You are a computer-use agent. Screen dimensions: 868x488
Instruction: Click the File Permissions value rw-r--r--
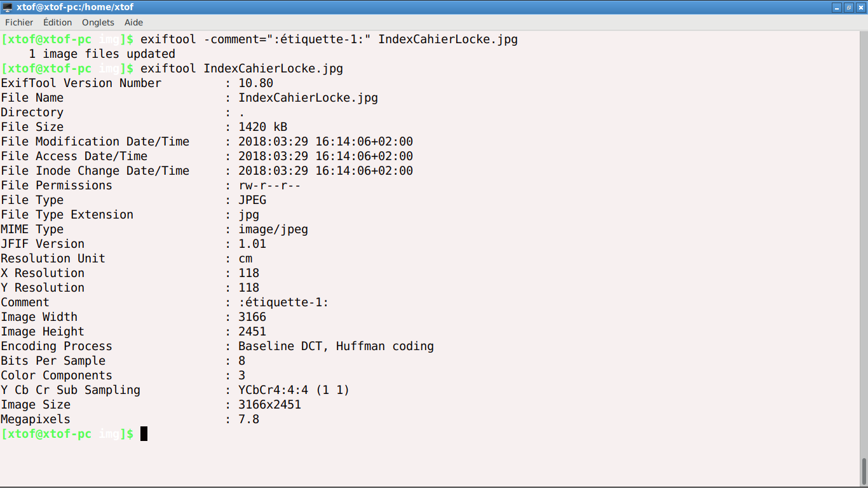tap(269, 186)
